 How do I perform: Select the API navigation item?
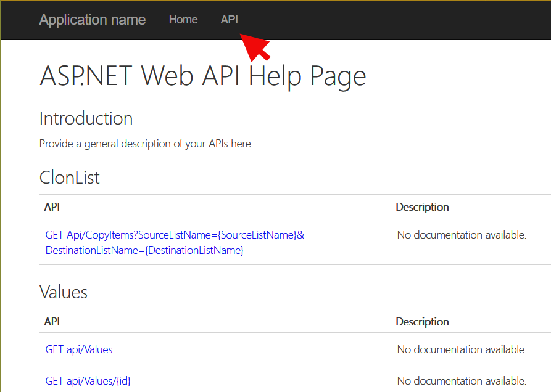[x=229, y=20]
